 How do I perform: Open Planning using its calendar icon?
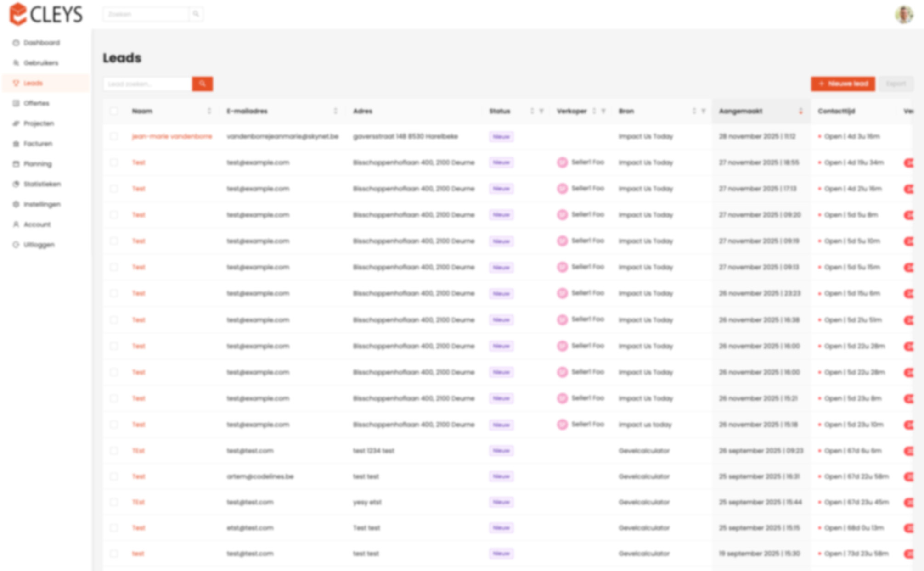tap(17, 164)
